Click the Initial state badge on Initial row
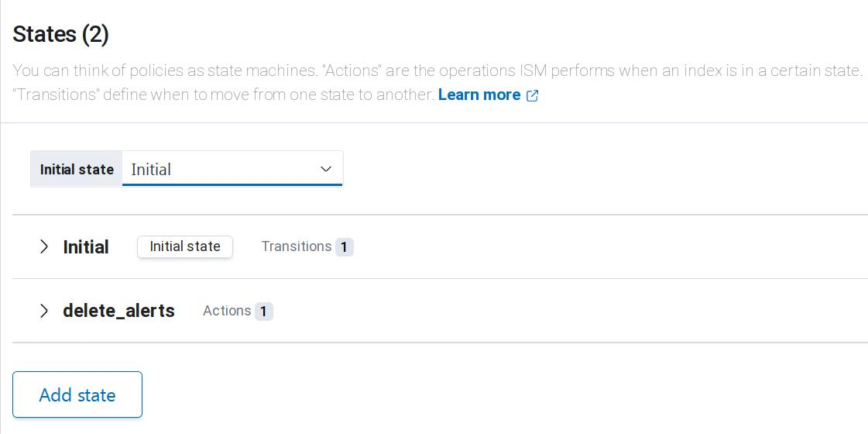Image resolution: width=868 pixels, height=434 pixels. coord(185,246)
